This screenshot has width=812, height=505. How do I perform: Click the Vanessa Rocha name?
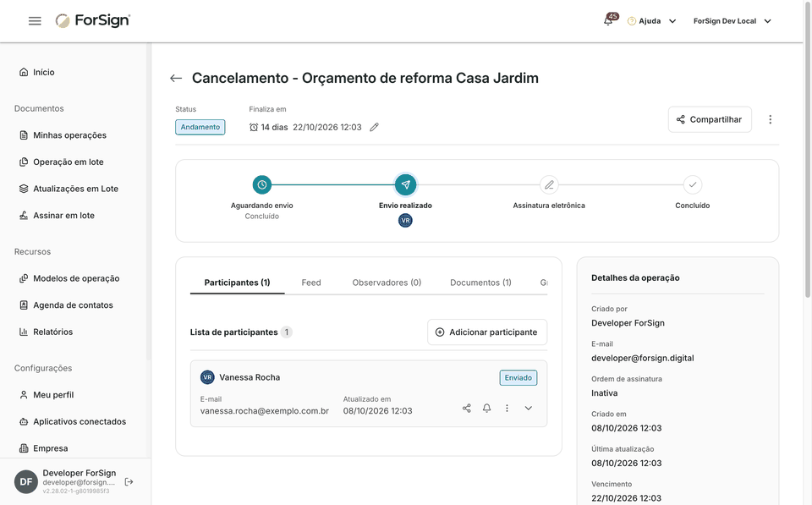(x=250, y=377)
